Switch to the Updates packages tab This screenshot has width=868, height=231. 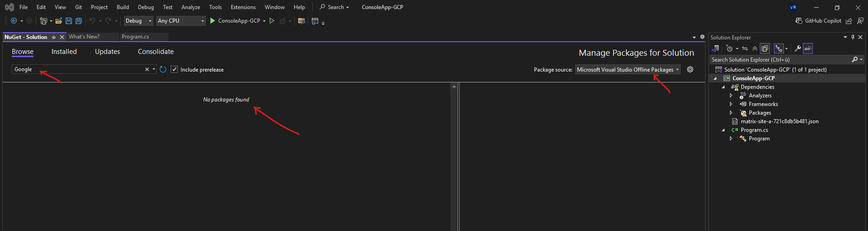[x=107, y=52]
